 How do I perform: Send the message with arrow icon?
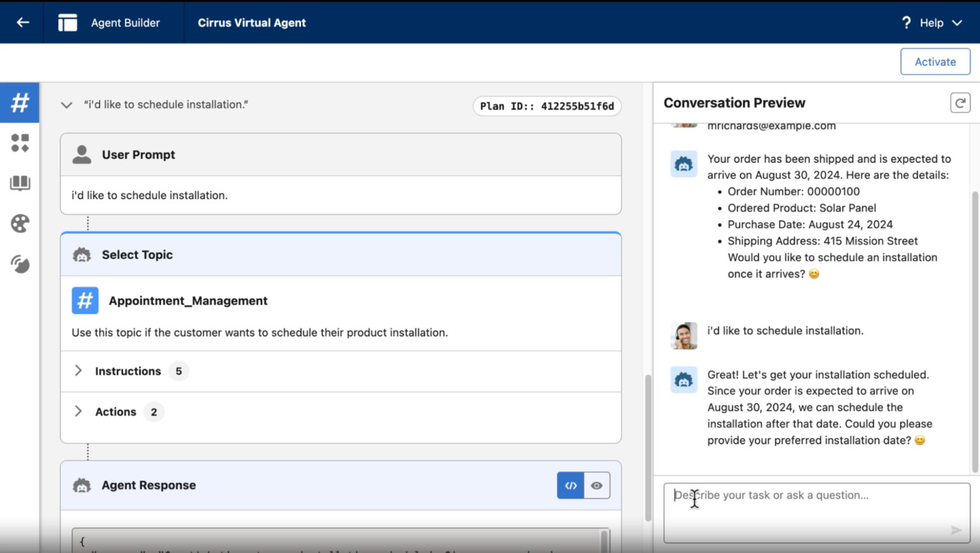956,530
